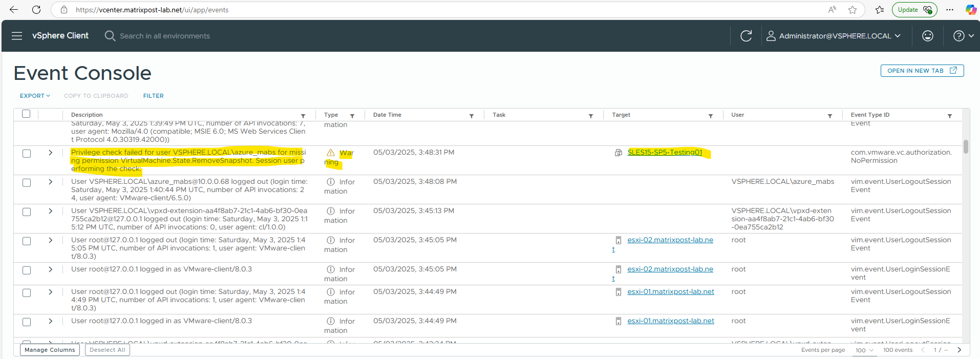Open the Events per page dropdown
Screen dimensions: 980x359
(864, 350)
